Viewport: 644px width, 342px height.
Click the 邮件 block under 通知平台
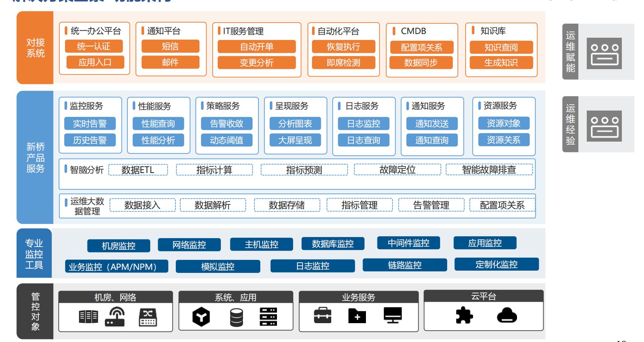tap(170, 62)
